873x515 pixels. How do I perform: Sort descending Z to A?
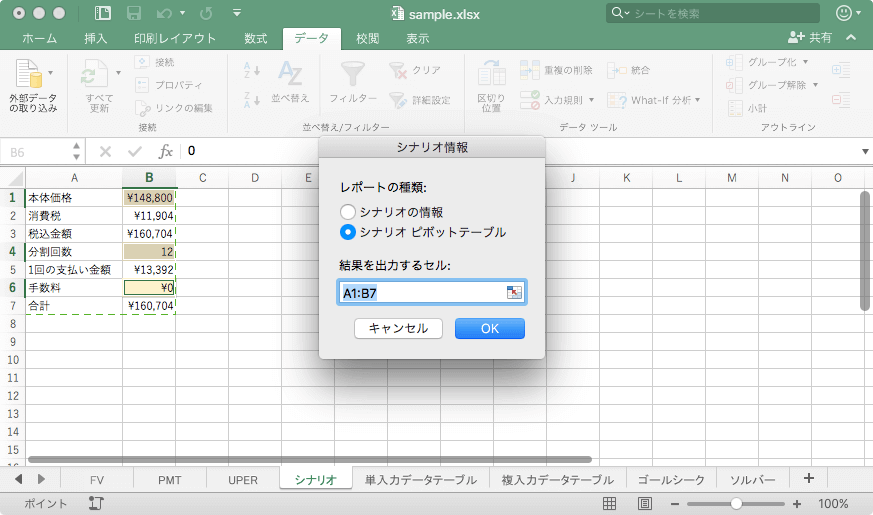coord(252,100)
